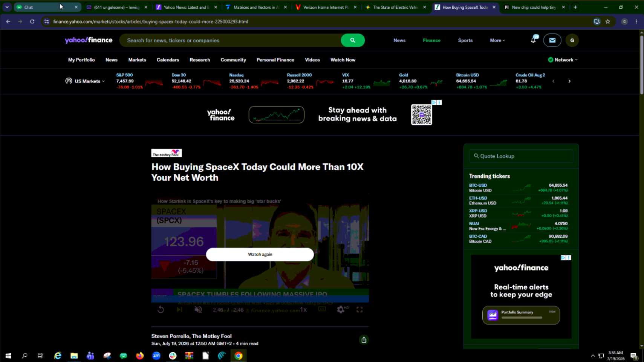Screen dimensions: 644x362
Task: Switch to the Chat tab
Action: (x=47, y=7)
